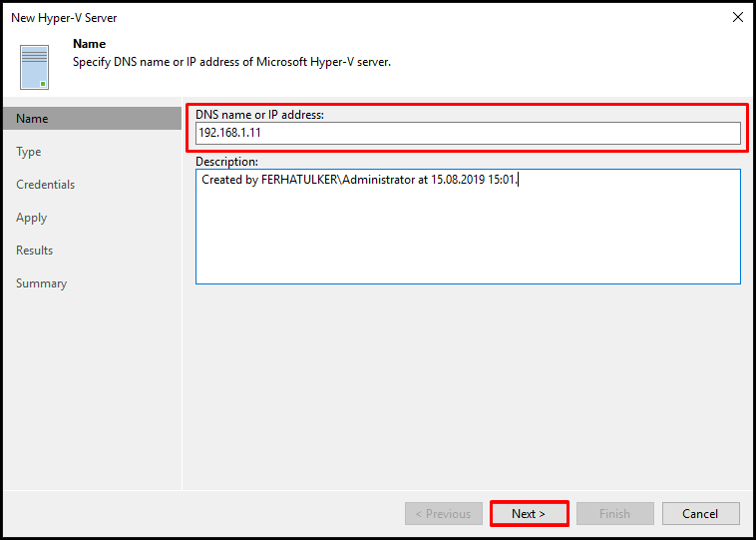Click the < Previous button

444,513
